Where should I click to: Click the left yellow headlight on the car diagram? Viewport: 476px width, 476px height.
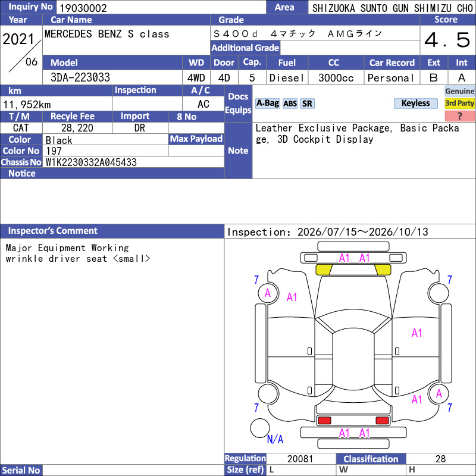tap(324, 270)
